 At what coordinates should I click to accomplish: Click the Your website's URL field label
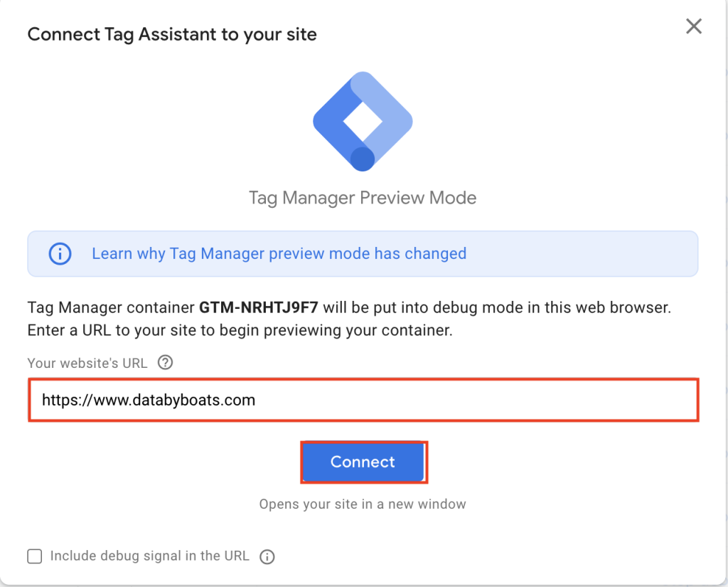87,363
